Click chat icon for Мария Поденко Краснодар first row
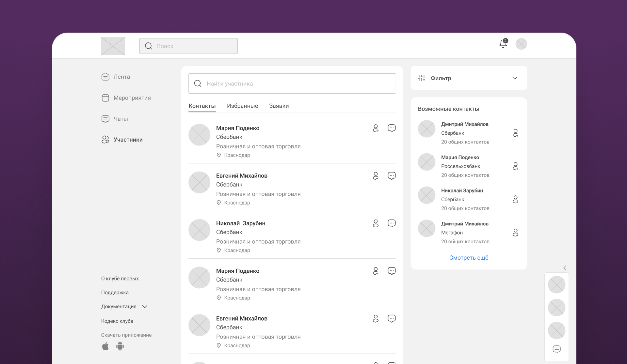 (392, 128)
